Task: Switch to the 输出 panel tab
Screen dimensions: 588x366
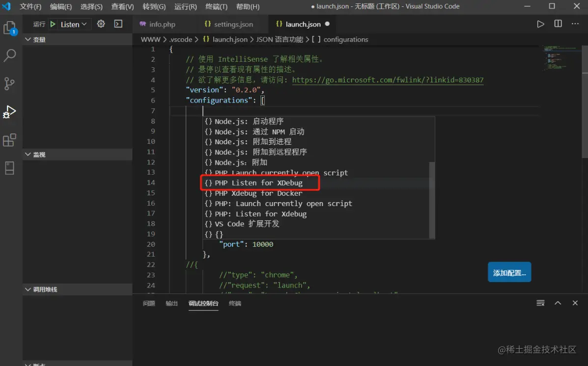Action: click(172, 303)
